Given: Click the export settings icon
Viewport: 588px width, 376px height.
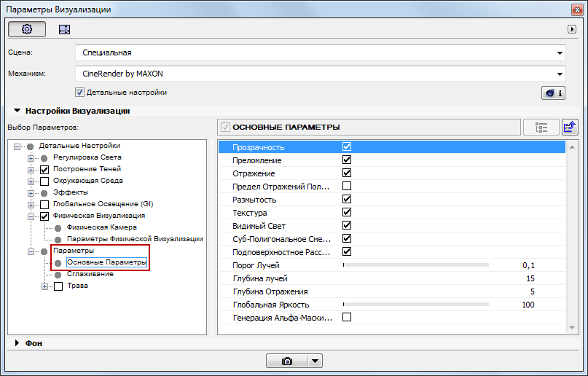Looking at the screenshot, I should (x=570, y=128).
